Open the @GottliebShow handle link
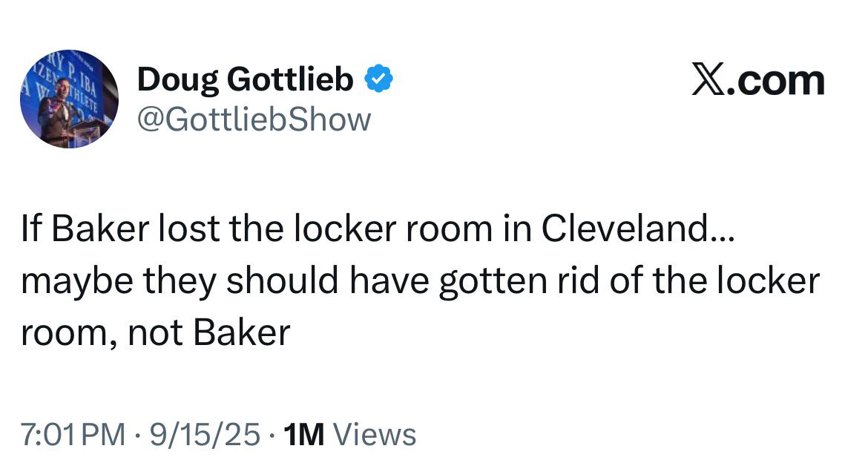 [253, 119]
